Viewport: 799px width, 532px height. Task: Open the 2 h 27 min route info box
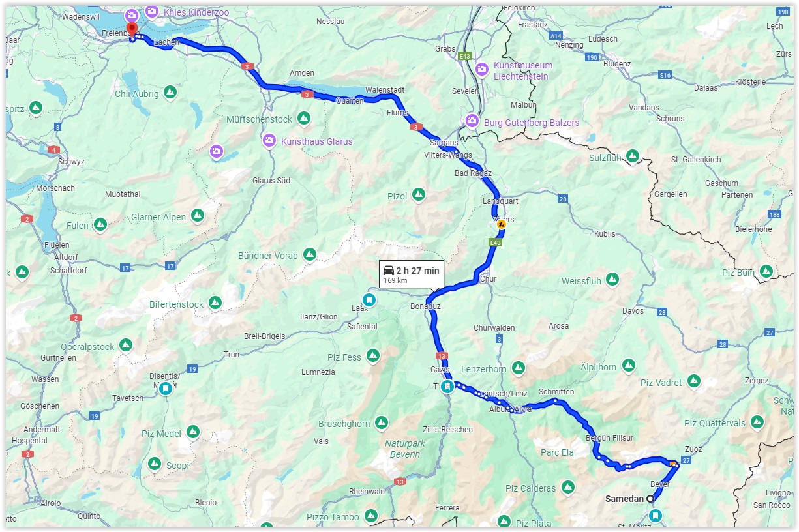(x=411, y=274)
